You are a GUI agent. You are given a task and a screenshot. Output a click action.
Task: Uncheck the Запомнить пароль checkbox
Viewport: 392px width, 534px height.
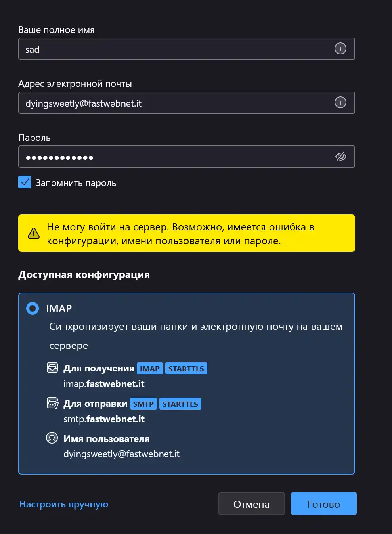pos(25,182)
